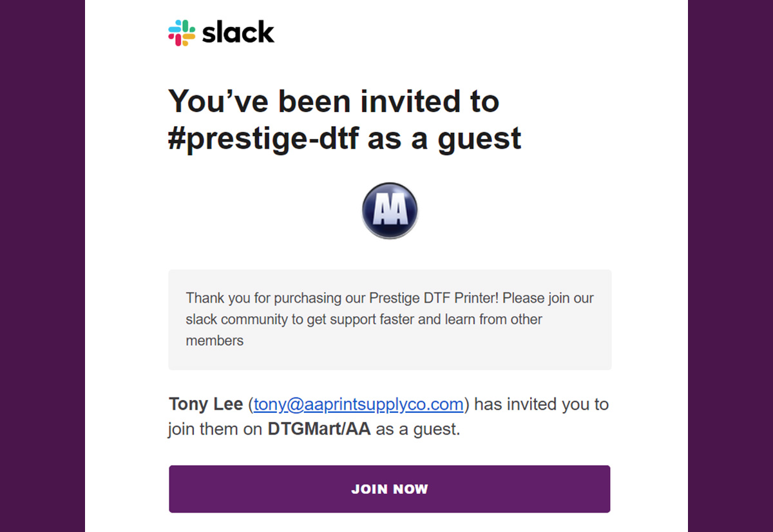This screenshot has width=773, height=532.
Task: Click the purple JOIN NOW button
Action: (390, 489)
